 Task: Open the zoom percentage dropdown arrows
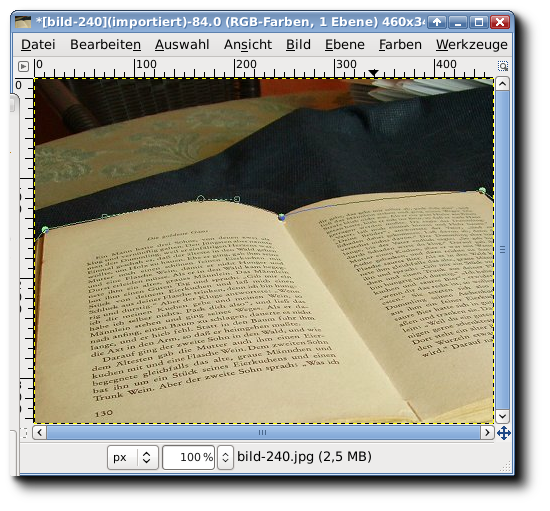[x=225, y=457]
